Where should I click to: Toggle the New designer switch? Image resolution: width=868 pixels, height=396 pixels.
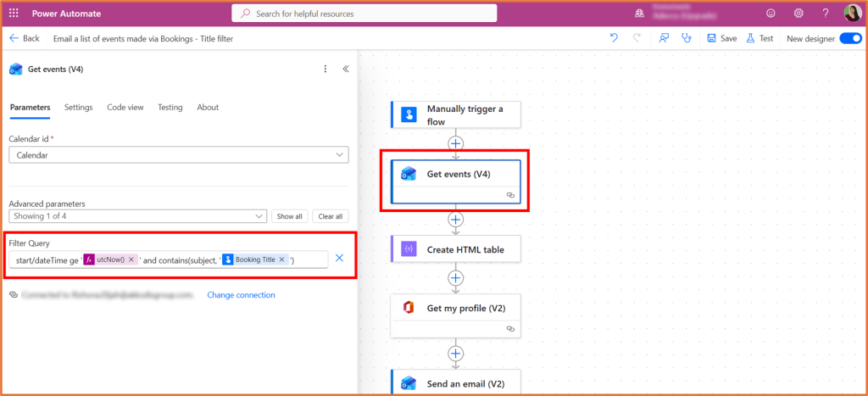click(850, 38)
